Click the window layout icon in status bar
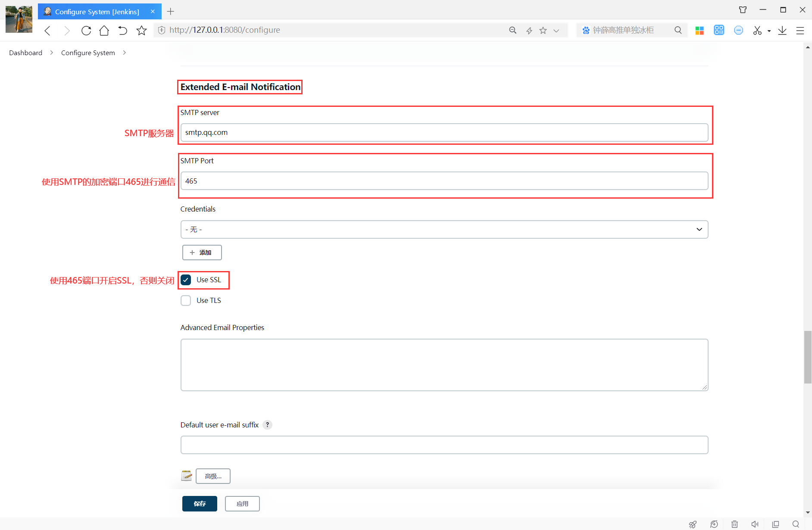The image size is (812, 530). click(x=775, y=524)
